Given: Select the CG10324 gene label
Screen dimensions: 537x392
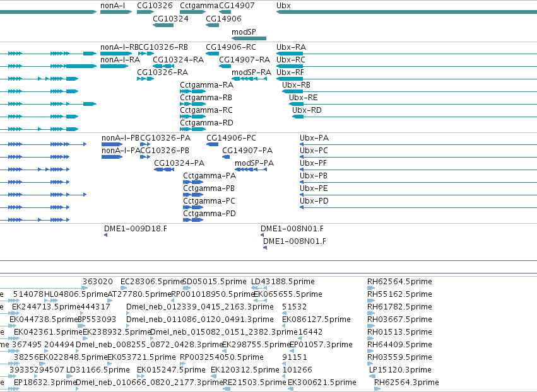Looking at the screenshot, I should [x=170, y=18].
